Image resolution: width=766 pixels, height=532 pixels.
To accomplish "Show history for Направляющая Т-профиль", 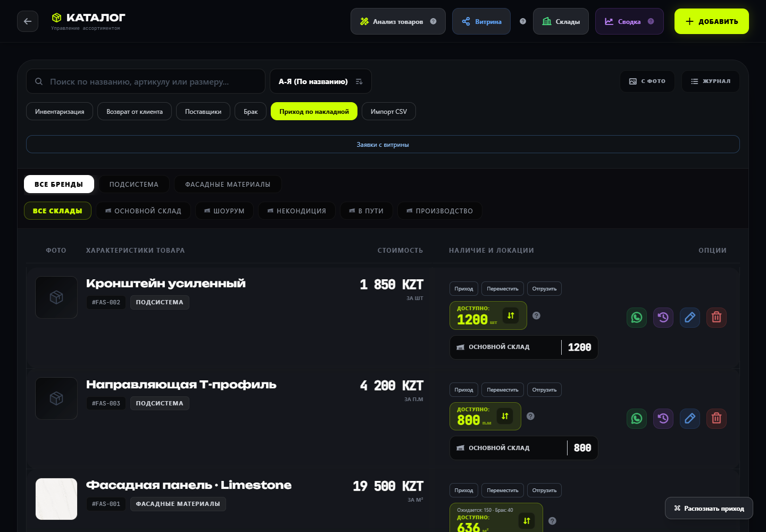I will pos(663,419).
